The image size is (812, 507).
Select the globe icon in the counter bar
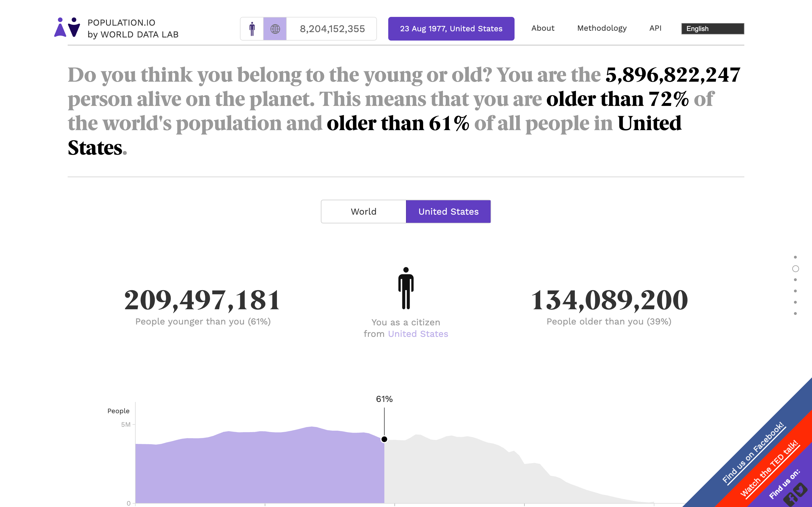click(x=275, y=28)
